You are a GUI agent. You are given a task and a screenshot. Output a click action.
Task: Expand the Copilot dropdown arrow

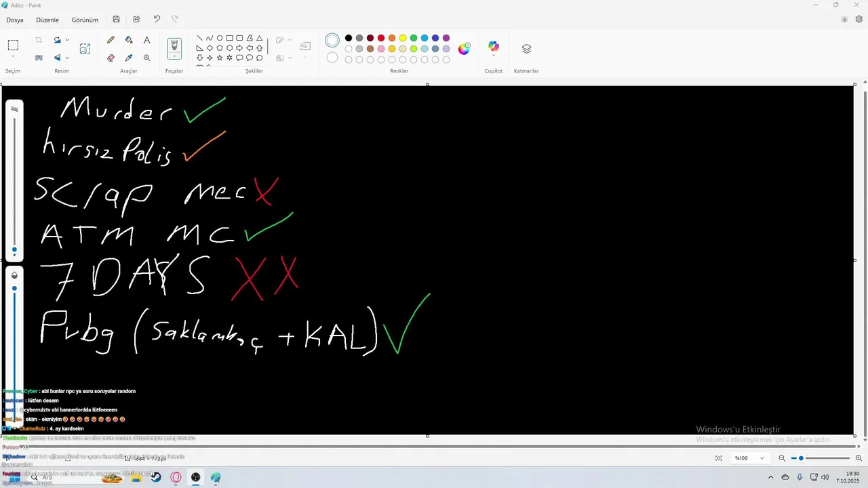click(494, 56)
